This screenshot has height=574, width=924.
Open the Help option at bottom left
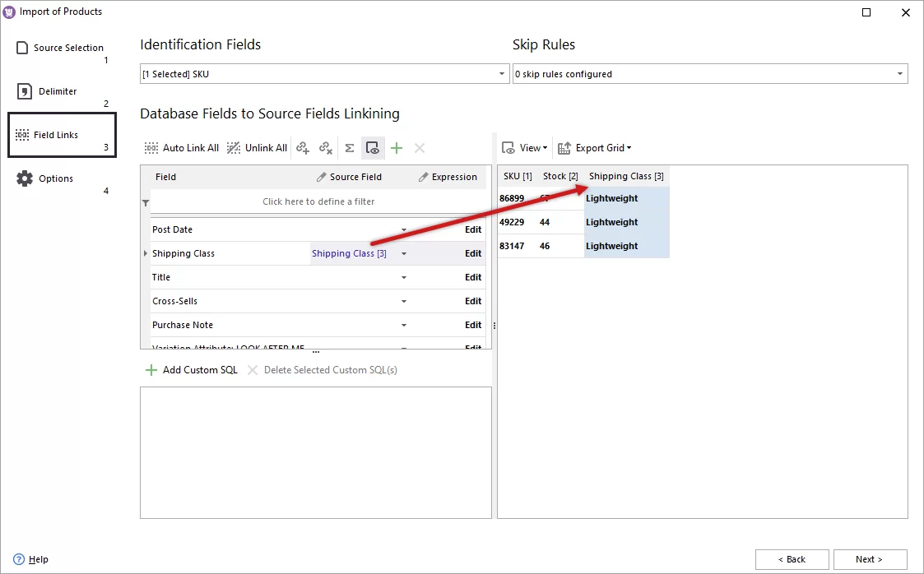click(x=31, y=559)
